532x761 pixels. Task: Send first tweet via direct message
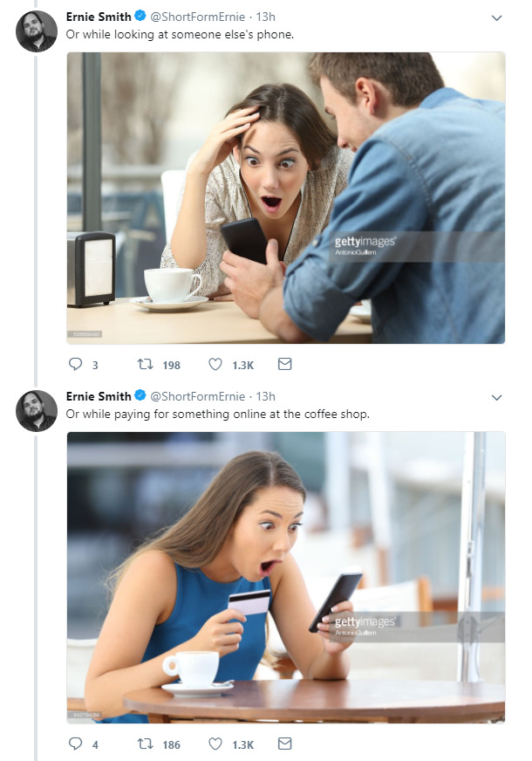[x=284, y=365]
